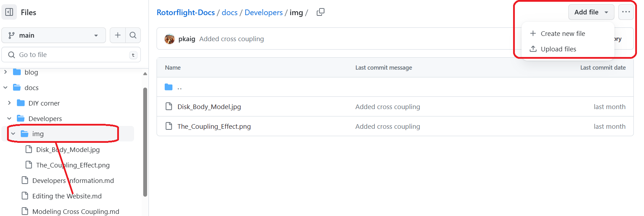
Task: Click the Go to file search field
Action: tap(70, 55)
